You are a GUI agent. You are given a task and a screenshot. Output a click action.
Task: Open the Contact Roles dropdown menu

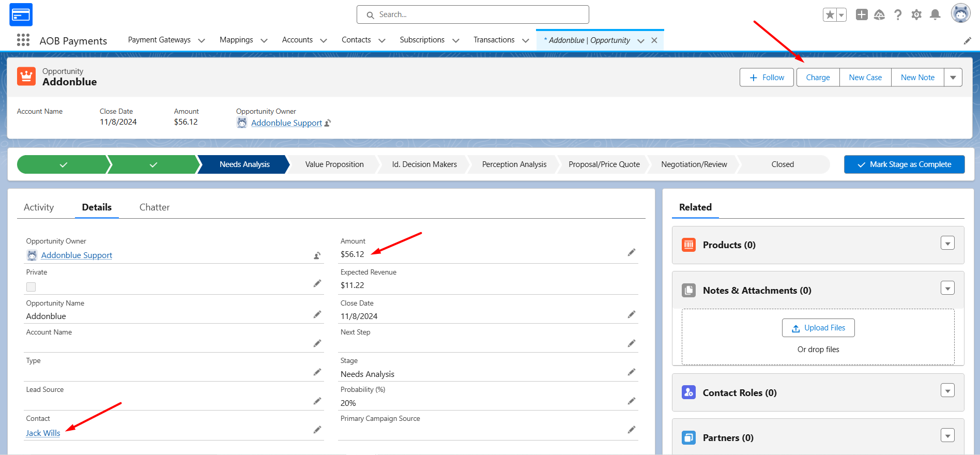tap(947, 391)
